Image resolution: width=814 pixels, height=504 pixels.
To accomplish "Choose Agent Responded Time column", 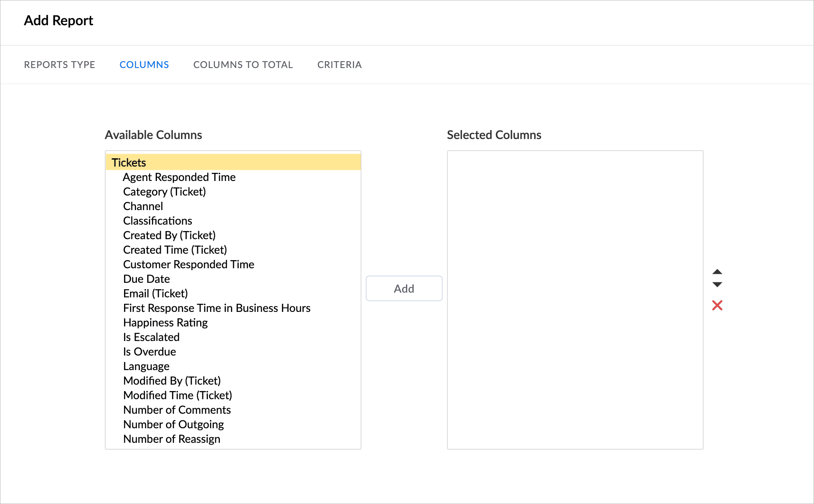I will coord(179,177).
